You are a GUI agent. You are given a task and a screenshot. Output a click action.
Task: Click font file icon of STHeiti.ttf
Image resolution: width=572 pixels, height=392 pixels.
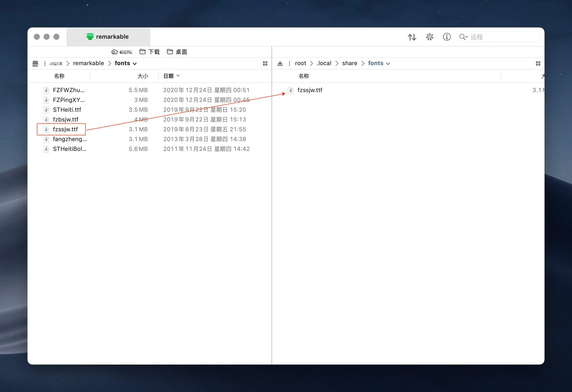(46, 110)
